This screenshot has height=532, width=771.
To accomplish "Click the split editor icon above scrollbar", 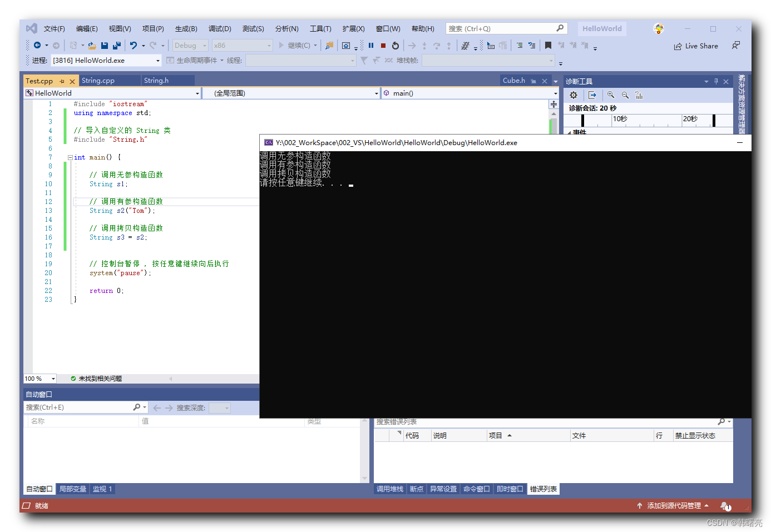I will pos(553,104).
